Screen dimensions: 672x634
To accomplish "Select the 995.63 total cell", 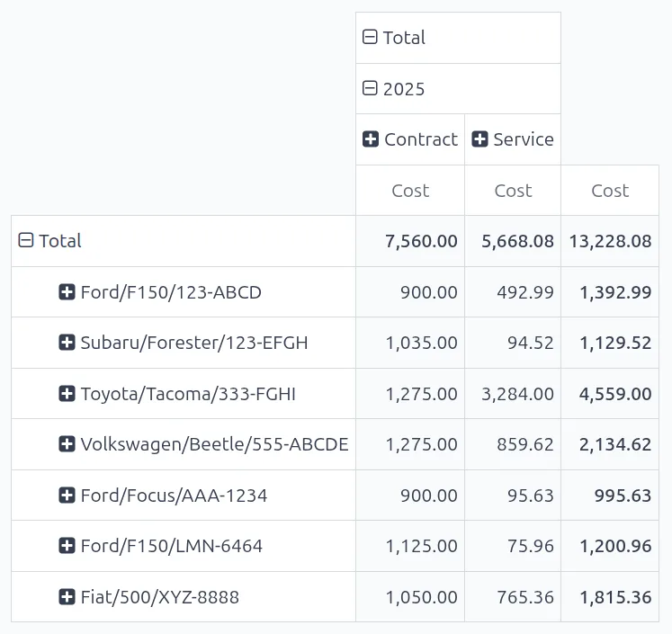I will [610, 496].
